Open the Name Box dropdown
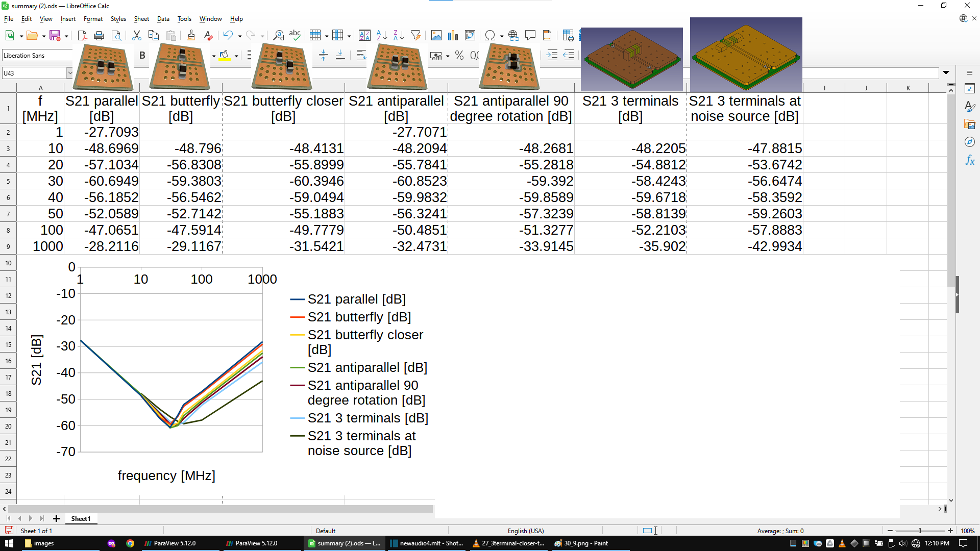Image resolution: width=980 pixels, height=551 pixels. click(x=70, y=72)
